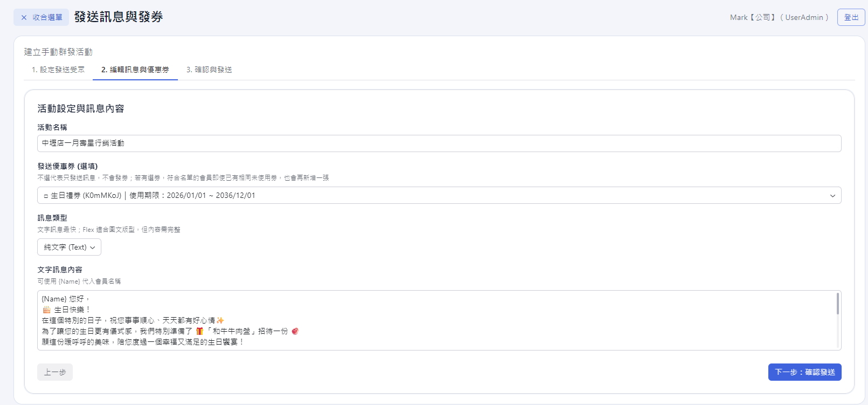Collapse the sidebar via 收合選單
The image size is (868, 405).
tap(42, 17)
